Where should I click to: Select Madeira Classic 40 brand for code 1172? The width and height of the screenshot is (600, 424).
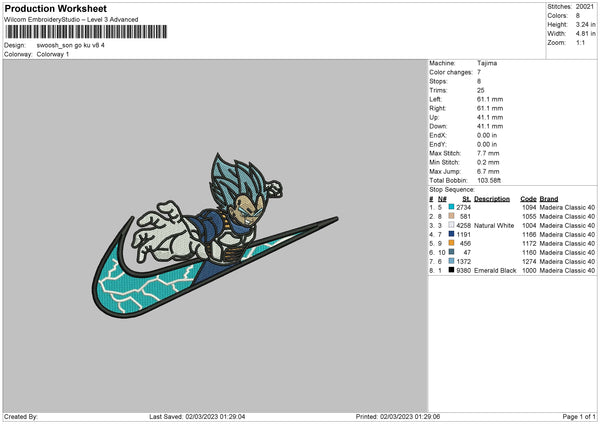(x=567, y=243)
